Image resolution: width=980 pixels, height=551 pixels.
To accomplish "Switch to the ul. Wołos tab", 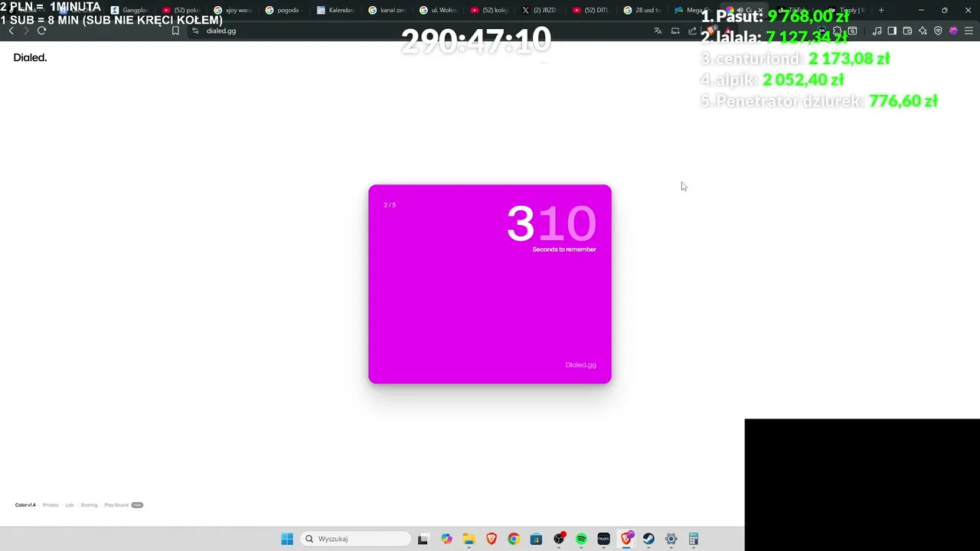I will pos(438,10).
